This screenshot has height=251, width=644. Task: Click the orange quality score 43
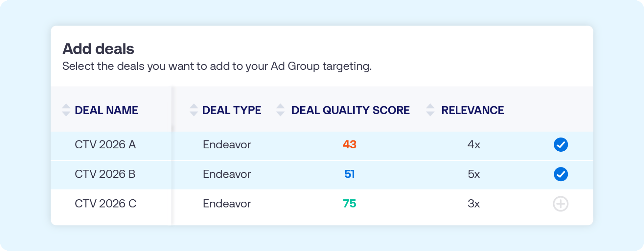[x=350, y=144]
